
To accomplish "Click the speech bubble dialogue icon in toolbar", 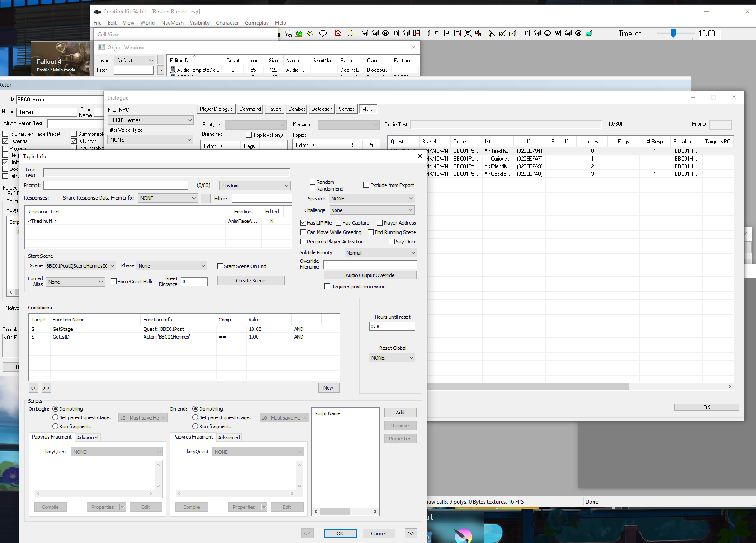I will (x=323, y=34).
